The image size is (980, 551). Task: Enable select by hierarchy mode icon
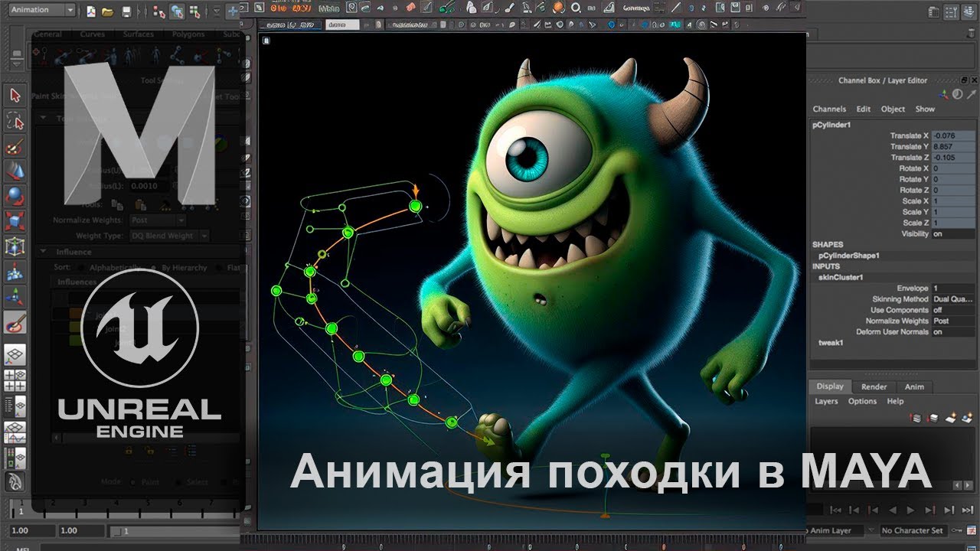(x=159, y=11)
